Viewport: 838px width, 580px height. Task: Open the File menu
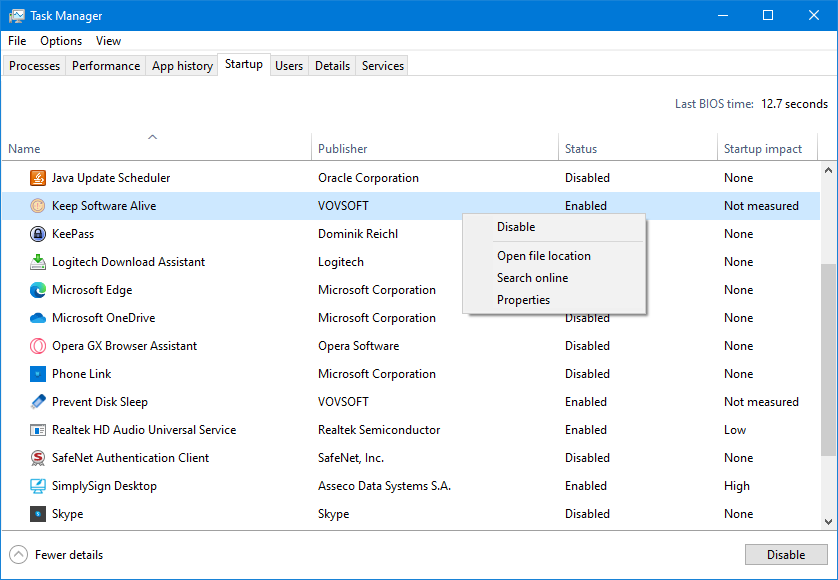(x=17, y=41)
